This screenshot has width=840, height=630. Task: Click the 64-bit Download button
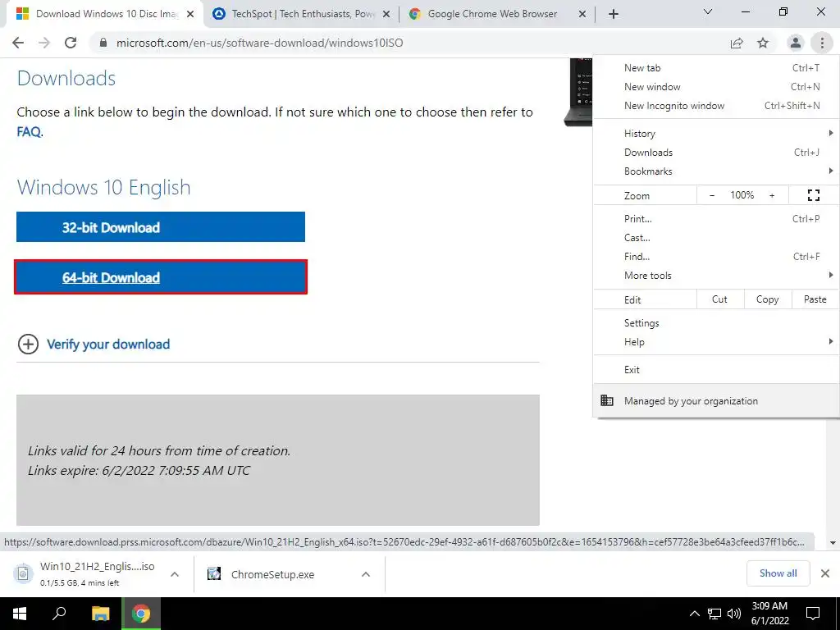[161, 277]
